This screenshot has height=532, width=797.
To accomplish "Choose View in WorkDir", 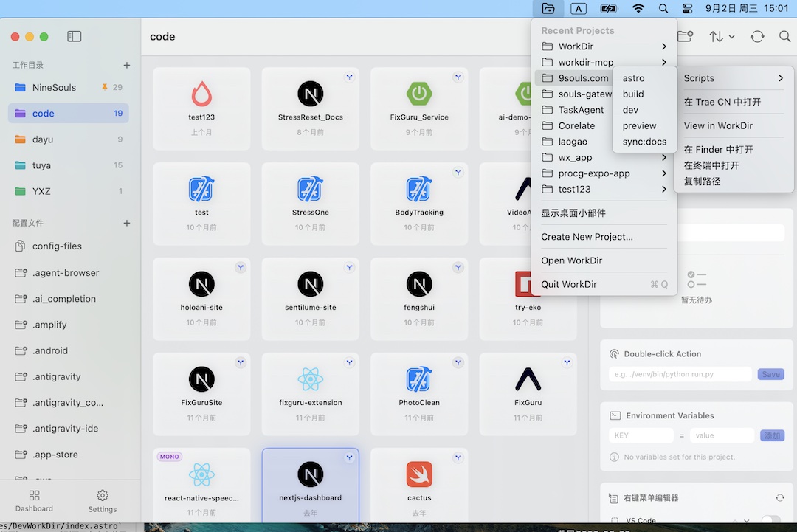I will 734,125.
